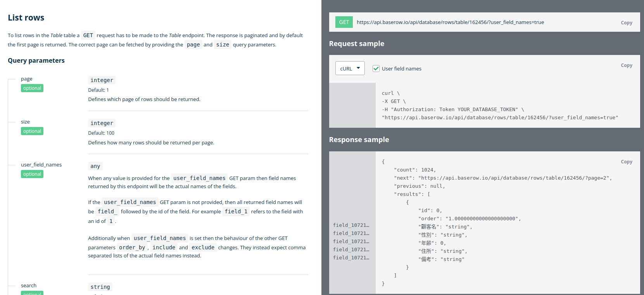
Task: Copy the cURL request sample
Action: pyautogui.click(x=626, y=65)
